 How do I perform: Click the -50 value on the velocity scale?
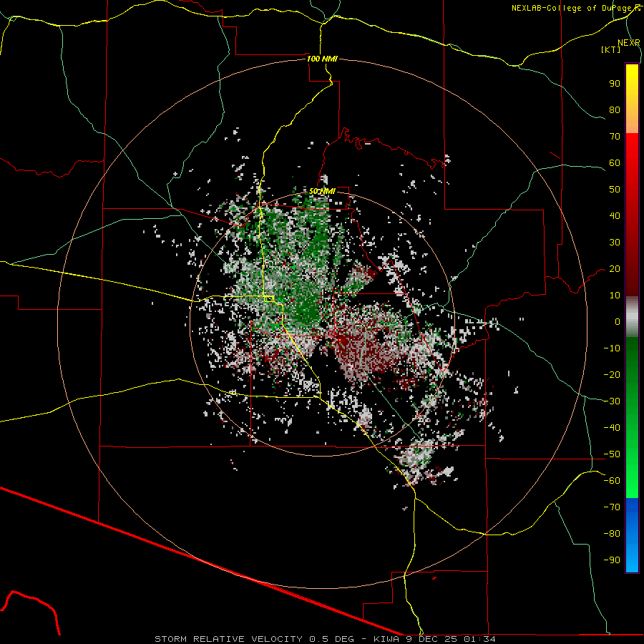coord(612,454)
